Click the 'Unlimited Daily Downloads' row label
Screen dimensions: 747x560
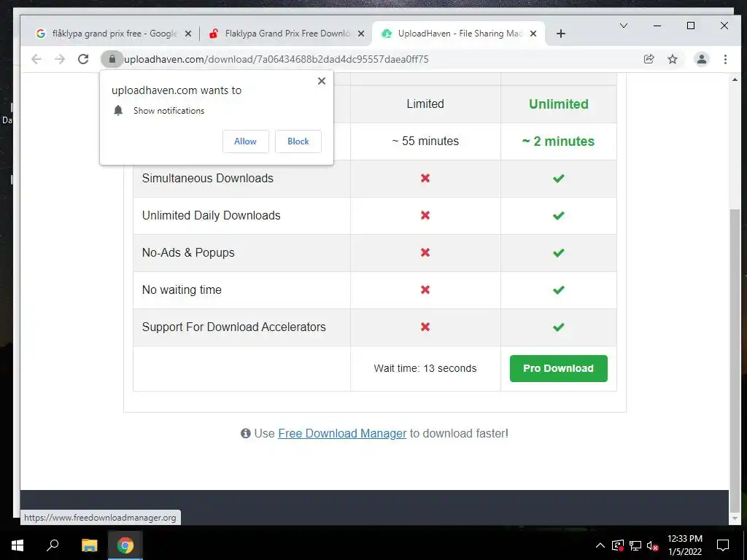tap(211, 215)
